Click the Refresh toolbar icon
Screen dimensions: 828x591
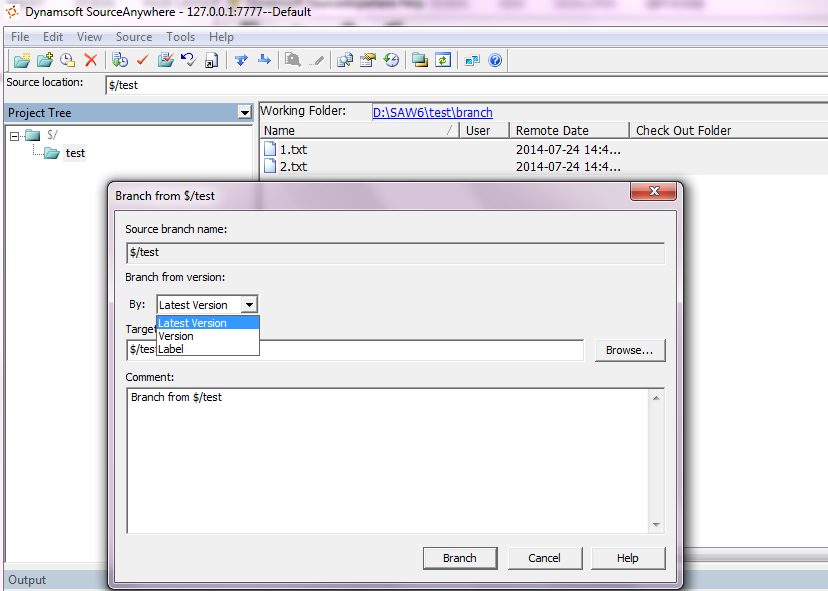coord(442,60)
